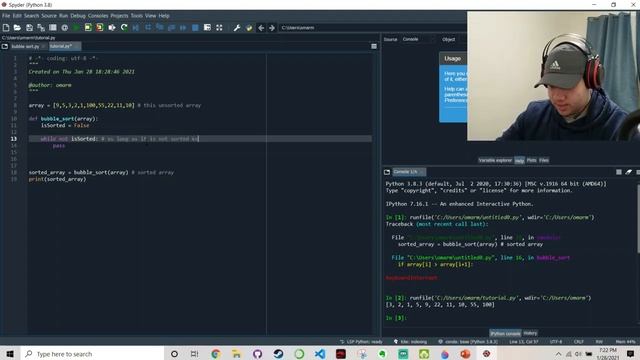Click the debug continue execution icon
The image size is (640, 360).
pos(183,27)
